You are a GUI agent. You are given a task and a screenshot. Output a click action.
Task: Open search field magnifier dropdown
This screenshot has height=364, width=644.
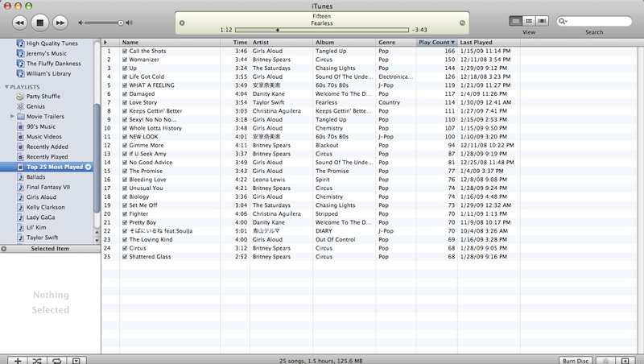click(563, 22)
